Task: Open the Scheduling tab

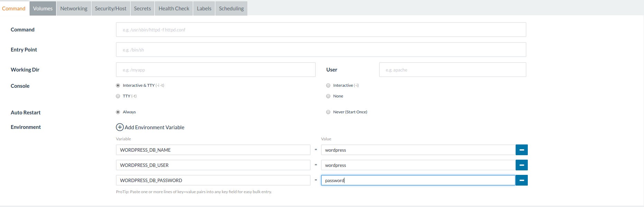Action: [231, 9]
